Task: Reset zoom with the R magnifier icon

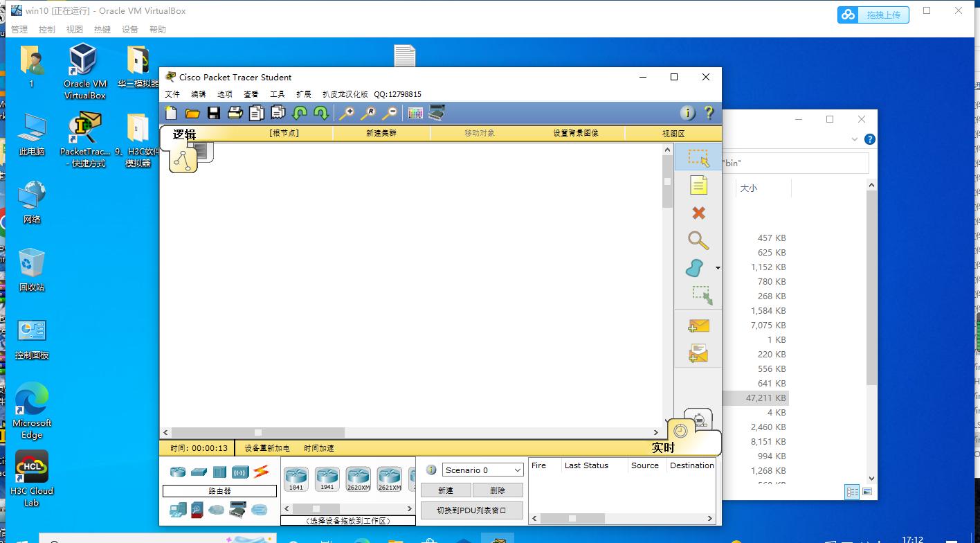Action: pyautogui.click(x=368, y=113)
